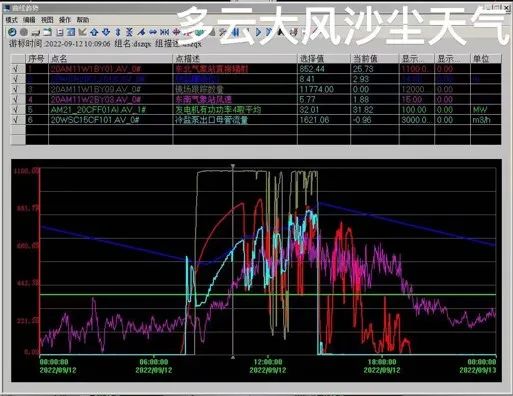Click the cursor marker atop the chart
Image resolution: width=513 pixels, height=396 pixels.
[x=233, y=166]
